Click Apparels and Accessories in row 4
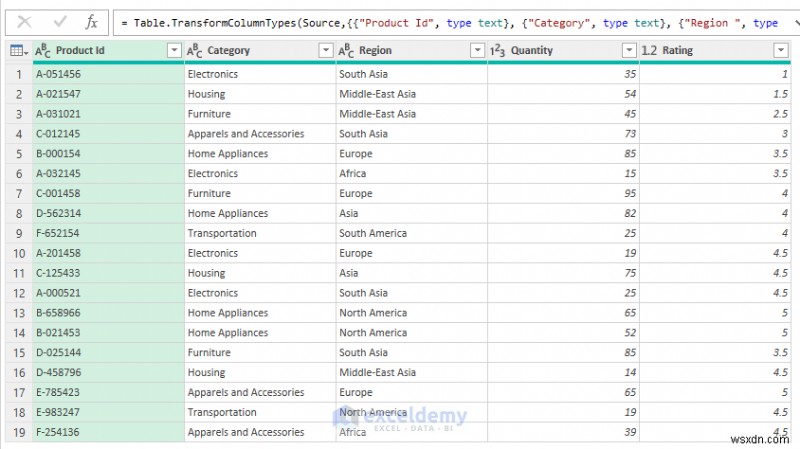800x449 pixels. click(246, 134)
